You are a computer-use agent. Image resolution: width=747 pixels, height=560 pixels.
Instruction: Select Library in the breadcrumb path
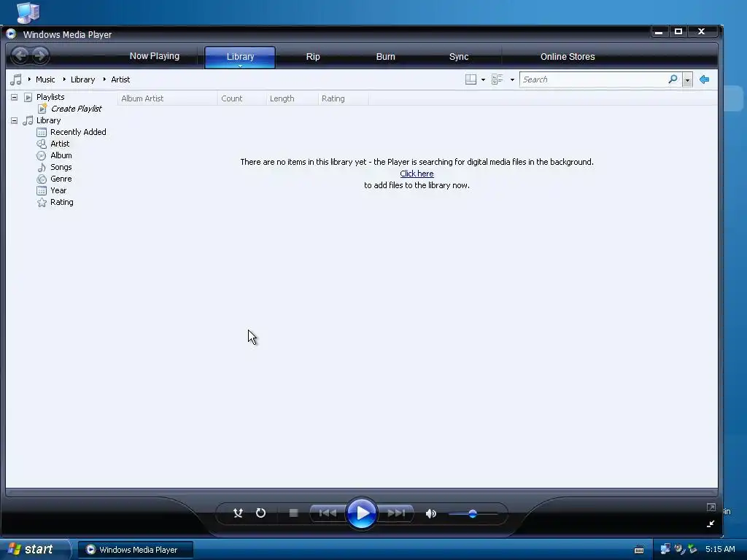[x=83, y=79]
